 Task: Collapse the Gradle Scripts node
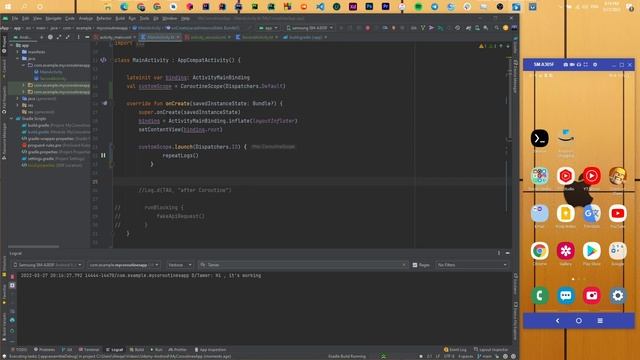[x=11, y=118]
